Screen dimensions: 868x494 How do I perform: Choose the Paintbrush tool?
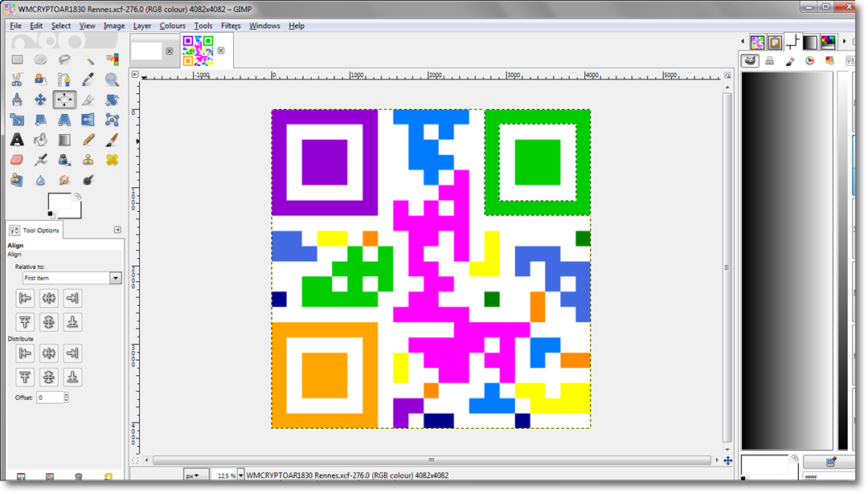pos(112,140)
